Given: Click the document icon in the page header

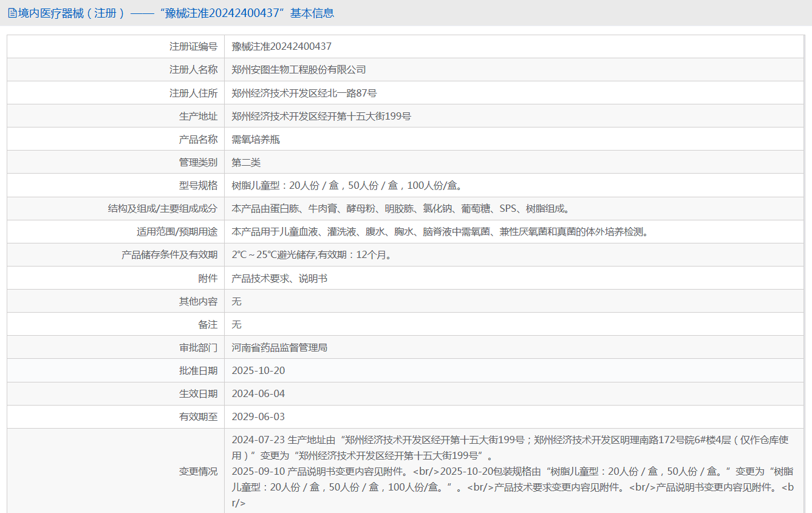Looking at the screenshot, I should coord(12,13).
